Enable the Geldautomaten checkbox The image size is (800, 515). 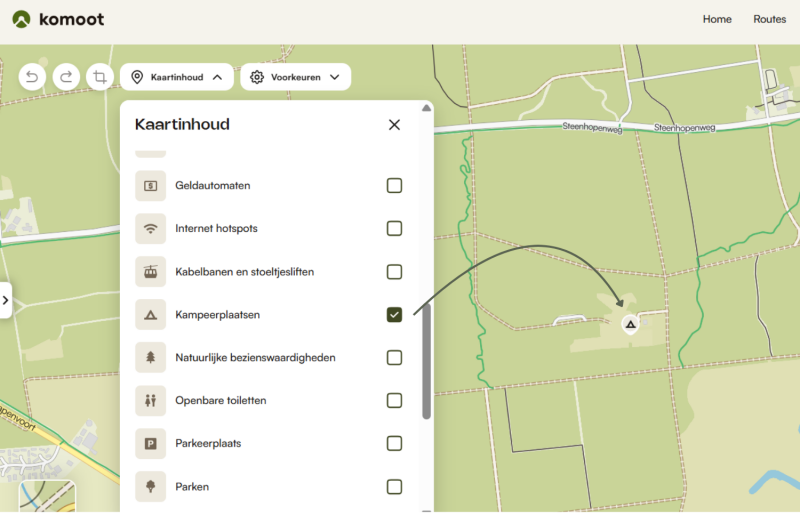click(394, 186)
